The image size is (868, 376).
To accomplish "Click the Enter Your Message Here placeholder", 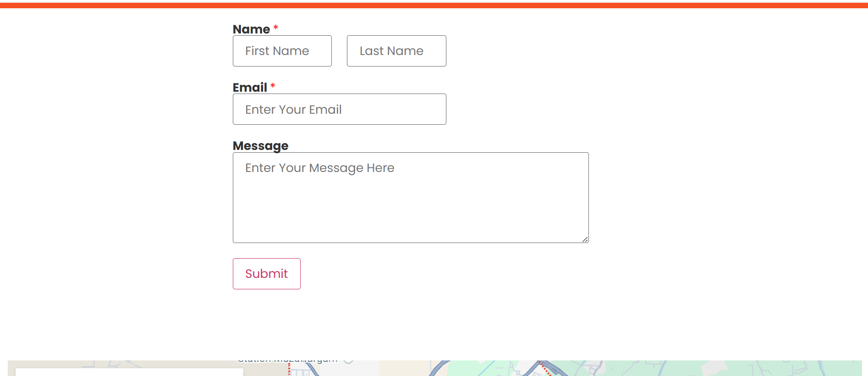I will point(320,168).
